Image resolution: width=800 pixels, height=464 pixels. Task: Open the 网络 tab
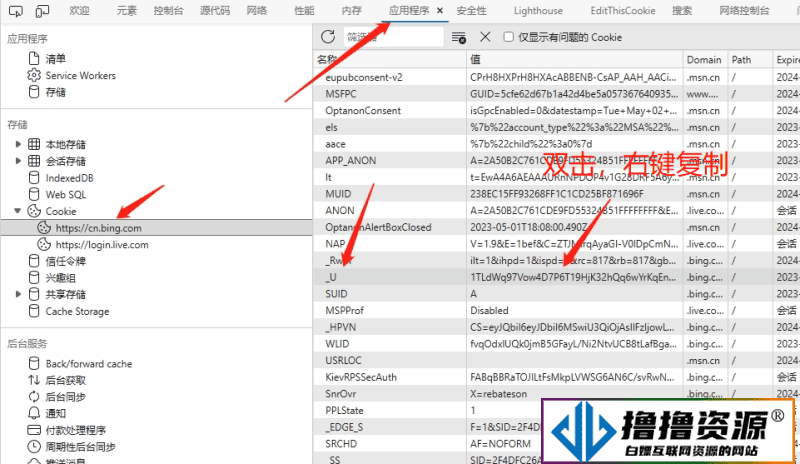coord(257,11)
